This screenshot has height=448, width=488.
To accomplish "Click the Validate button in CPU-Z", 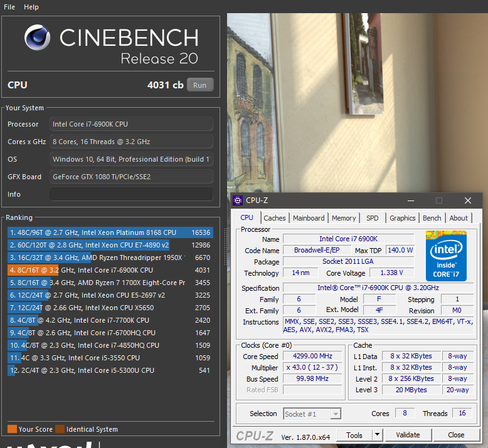I will click(408, 435).
